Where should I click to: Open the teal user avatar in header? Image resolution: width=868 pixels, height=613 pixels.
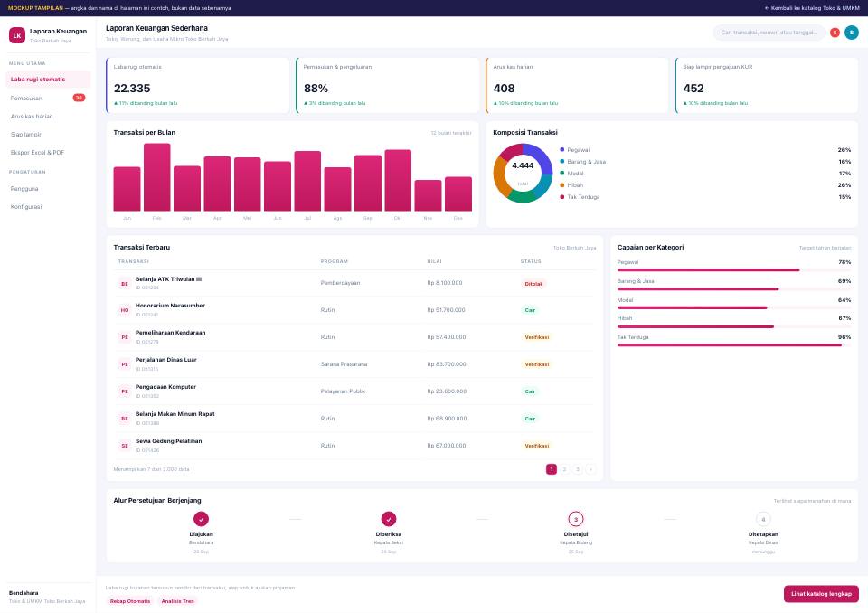coord(852,33)
